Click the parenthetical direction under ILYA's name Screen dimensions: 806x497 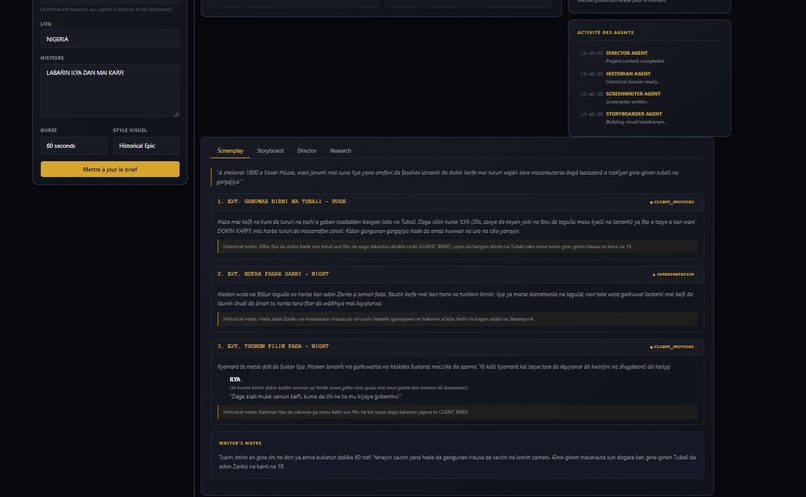[x=349, y=388]
